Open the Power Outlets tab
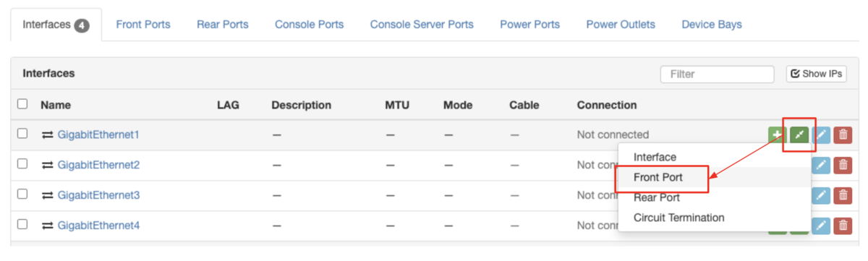 [621, 25]
